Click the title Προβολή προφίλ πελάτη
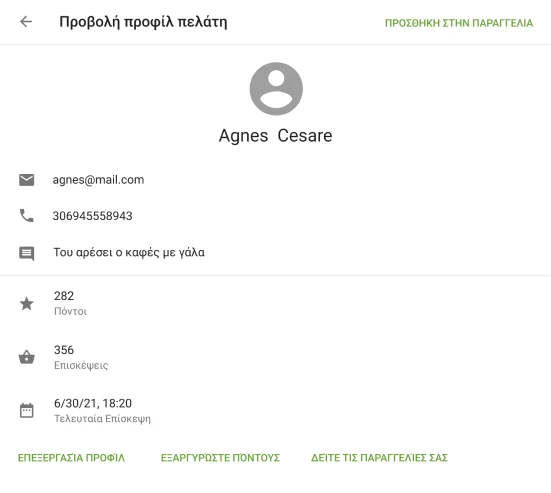The width and height of the screenshot is (551, 493). click(143, 22)
